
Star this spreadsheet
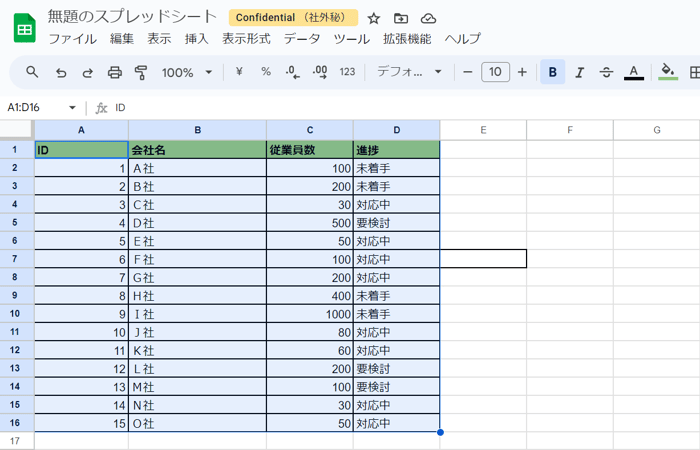click(x=374, y=18)
